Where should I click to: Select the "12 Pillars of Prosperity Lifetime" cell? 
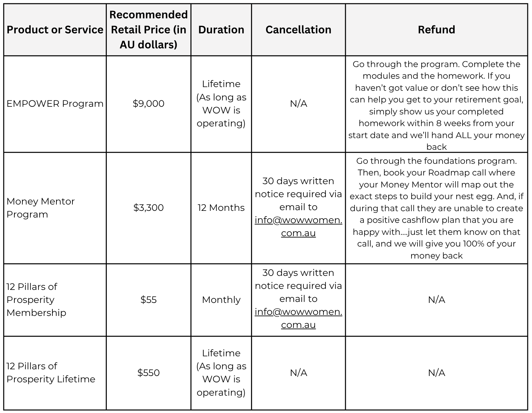point(51,373)
